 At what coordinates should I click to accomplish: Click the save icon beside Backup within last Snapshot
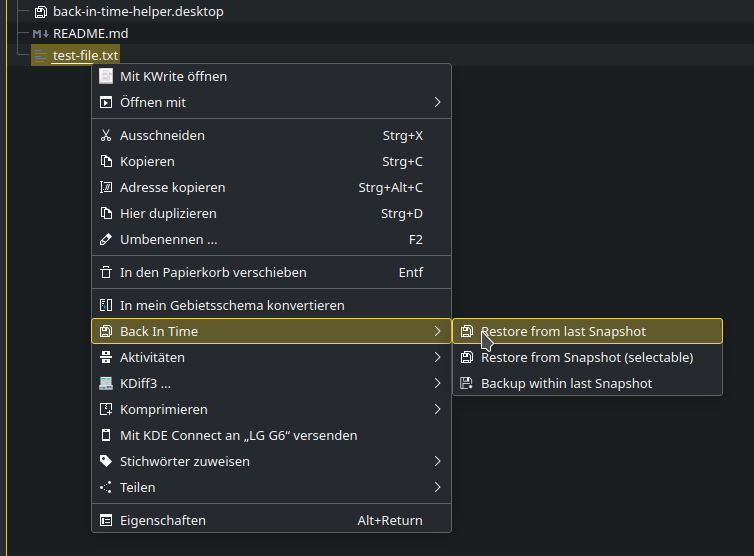coord(466,383)
